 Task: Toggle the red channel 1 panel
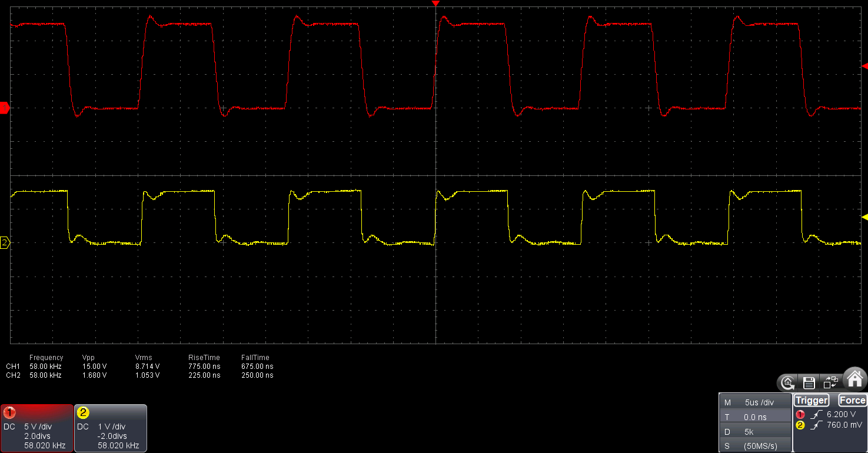37,428
